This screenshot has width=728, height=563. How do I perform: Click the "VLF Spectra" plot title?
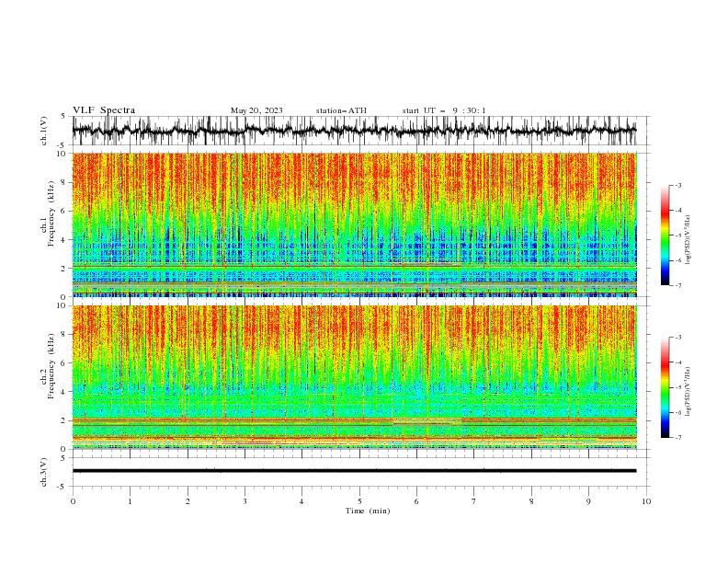(104, 110)
